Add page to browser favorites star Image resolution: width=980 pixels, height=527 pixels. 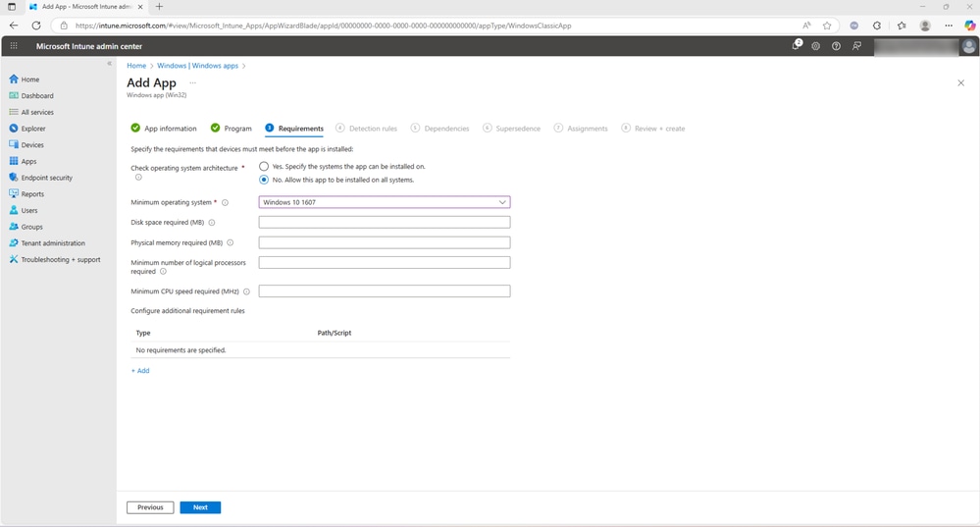coord(827,26)
